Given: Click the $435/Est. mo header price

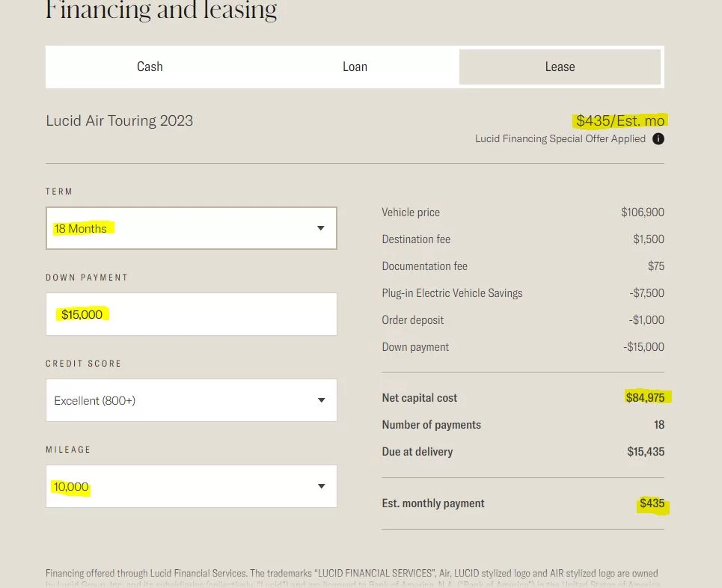Looking at the screenshot, I should pos(619,120).
